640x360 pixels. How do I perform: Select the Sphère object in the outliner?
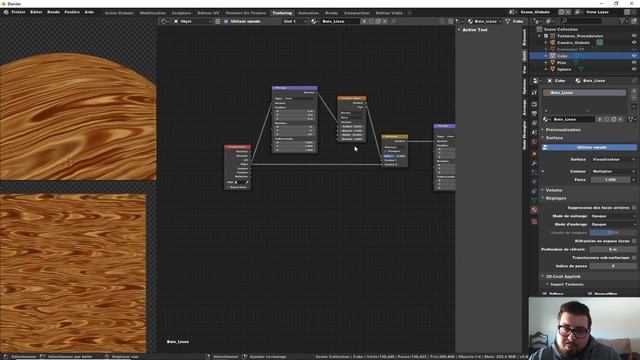(564, 69)
